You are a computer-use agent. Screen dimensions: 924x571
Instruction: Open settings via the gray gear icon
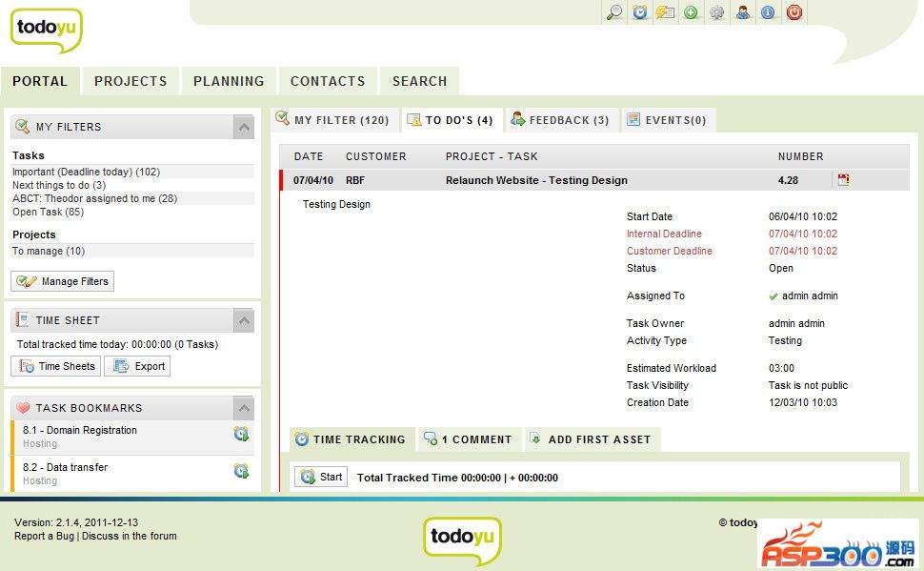coord(716,12)
